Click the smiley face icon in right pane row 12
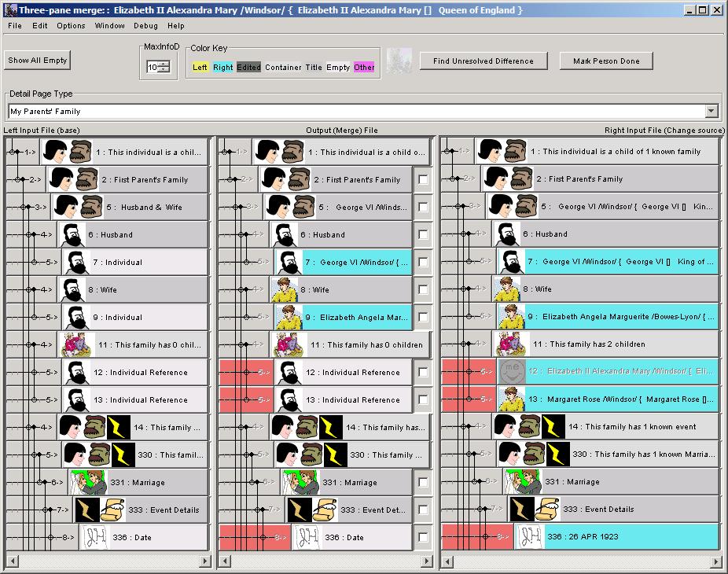The width and height of the screenshot is (728, 574). point(511,372)
